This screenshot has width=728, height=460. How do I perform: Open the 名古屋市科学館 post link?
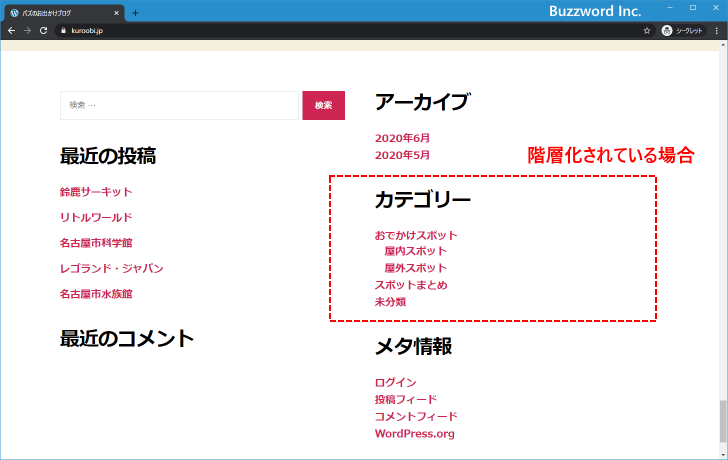pyautogui.click(x=96, y=243)
